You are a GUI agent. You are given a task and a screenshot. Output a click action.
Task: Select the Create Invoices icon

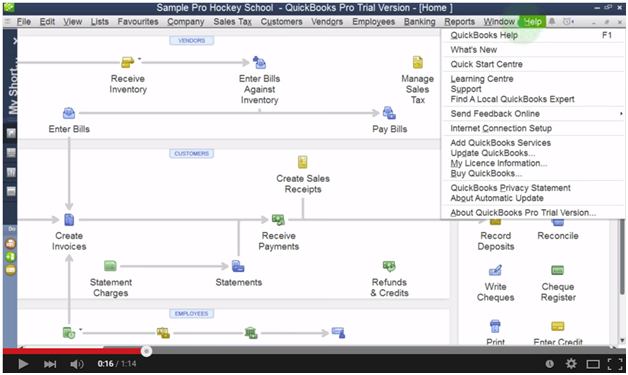[69, 219]
